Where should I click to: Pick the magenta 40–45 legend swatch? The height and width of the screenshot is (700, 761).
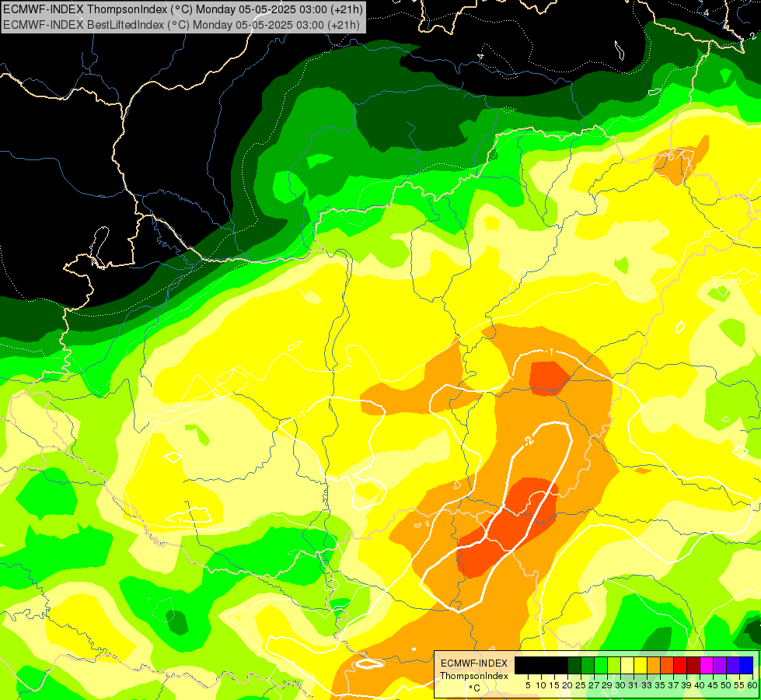[707, 665]
